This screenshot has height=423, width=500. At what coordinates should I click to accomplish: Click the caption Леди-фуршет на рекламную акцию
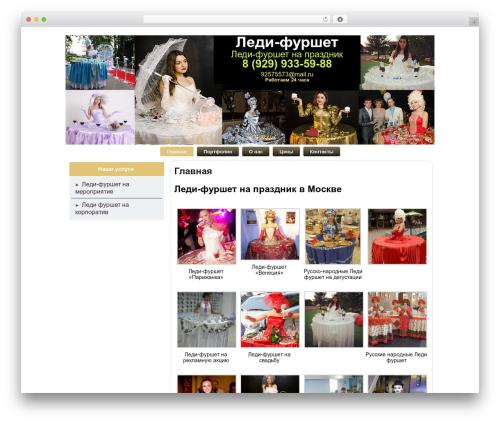tap(206, 357)
